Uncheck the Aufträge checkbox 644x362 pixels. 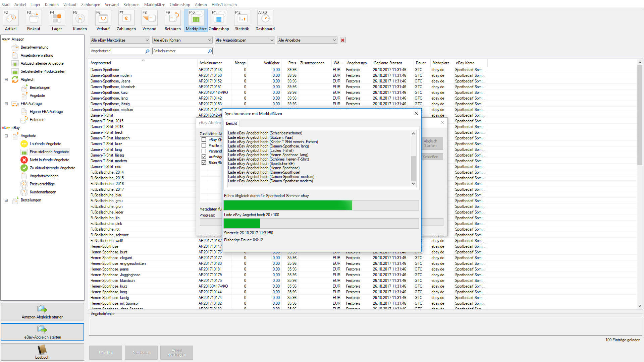[204, 157]
